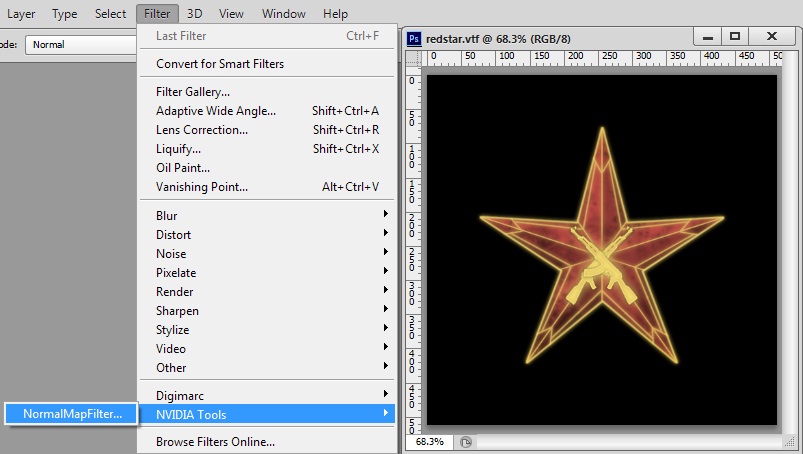This screenshot has width=803, height=454.
Task: Choose Convert for Smart Filters
Action: [x=267, y=63]
